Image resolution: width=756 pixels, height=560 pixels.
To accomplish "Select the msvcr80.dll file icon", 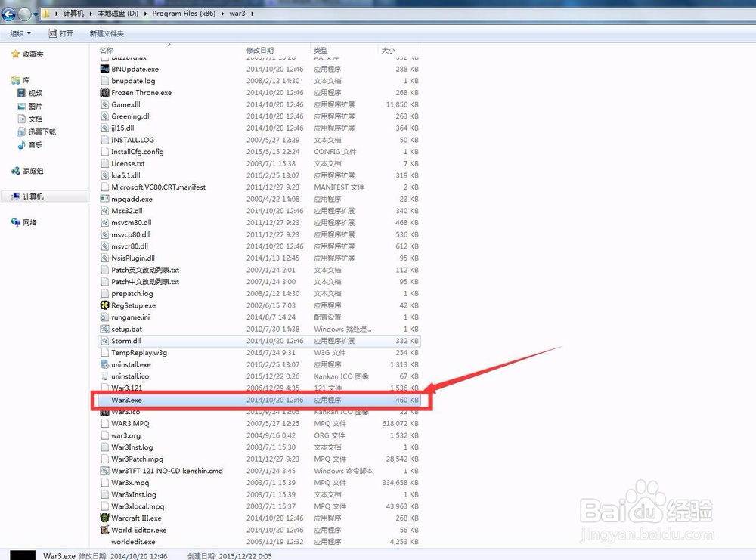I will [x=104, y=246].
